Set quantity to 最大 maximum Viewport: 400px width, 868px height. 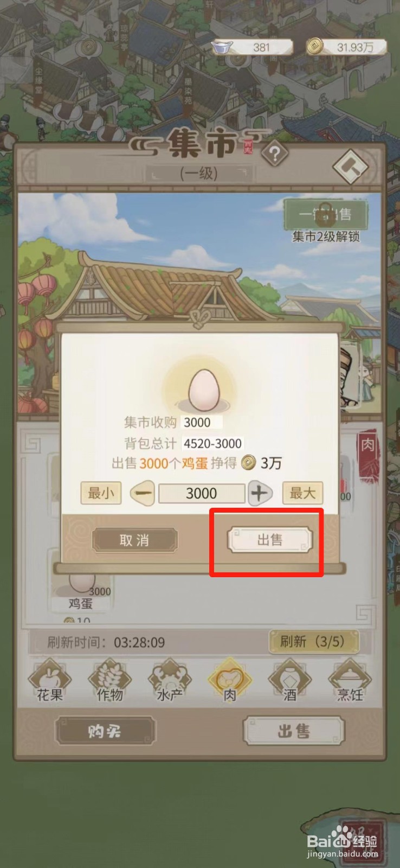[302, 493]
